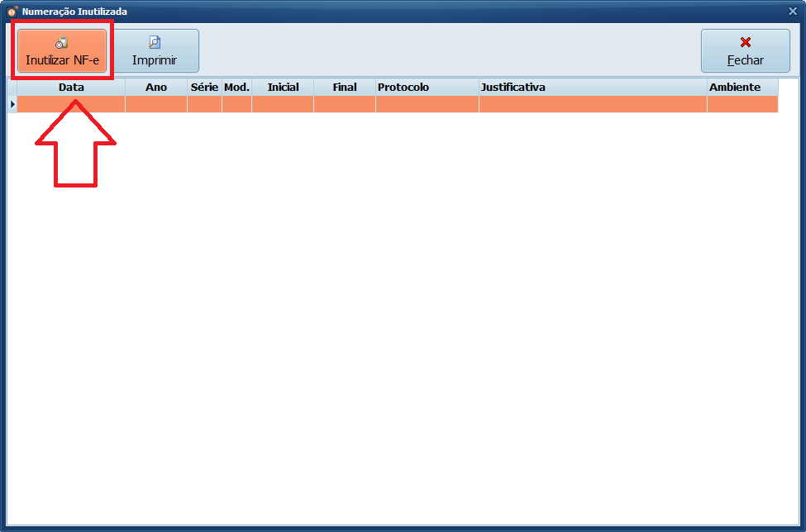
Task: Select the row indicator arrow in the grid
Action: (12, 104)
